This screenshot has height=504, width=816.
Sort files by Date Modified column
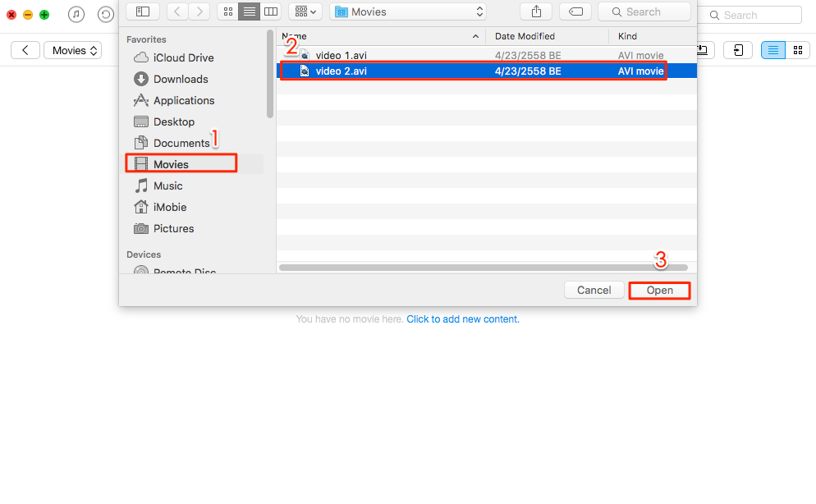(x=547, y=36)
